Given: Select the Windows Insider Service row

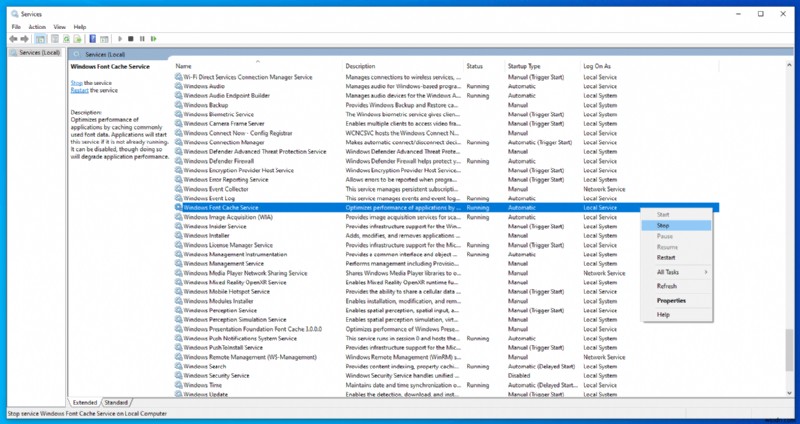Looking at the screenshot, I should tap(446, 226).
